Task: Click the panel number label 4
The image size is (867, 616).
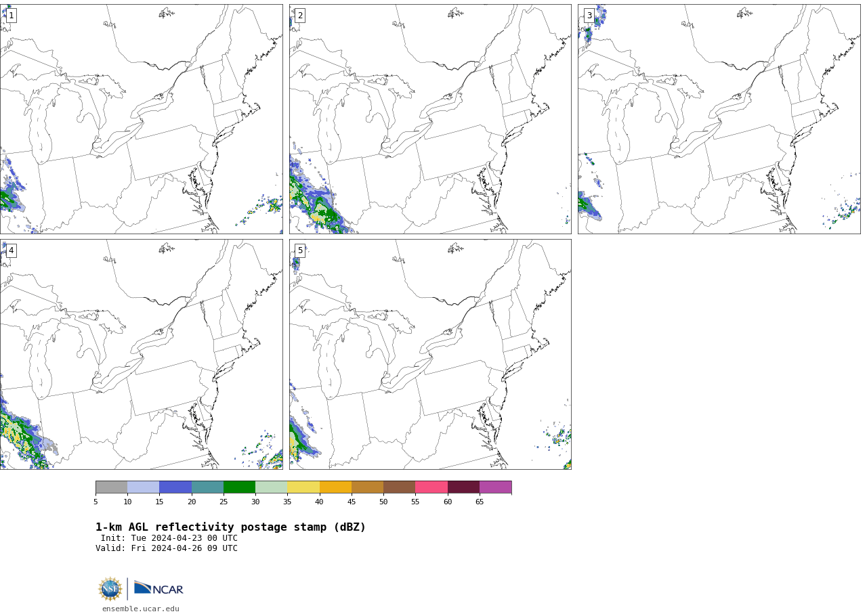Action: point(11,250)
